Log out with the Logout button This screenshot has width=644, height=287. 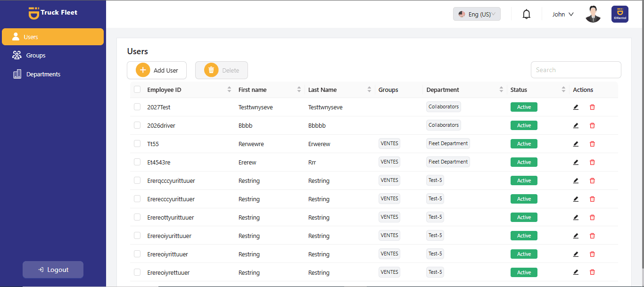(53, 270)
